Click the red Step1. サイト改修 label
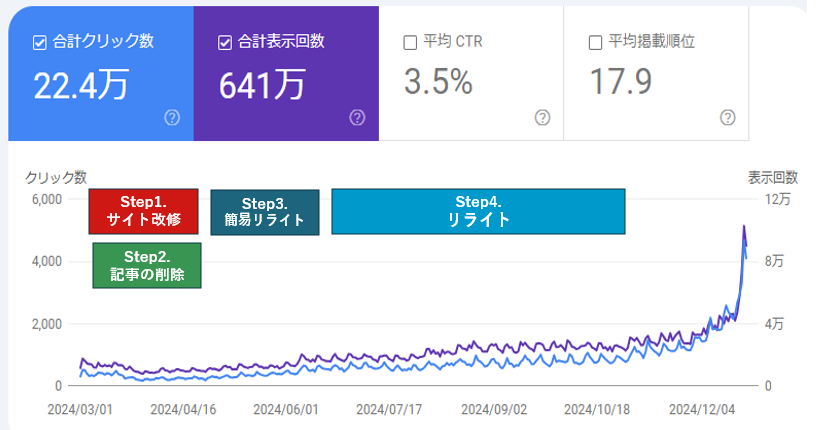824x430 pixels. point(144,212)
